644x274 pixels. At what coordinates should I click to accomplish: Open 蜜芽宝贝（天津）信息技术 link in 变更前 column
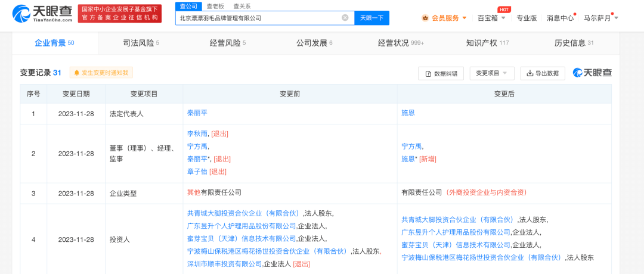[x=241, y=239]
